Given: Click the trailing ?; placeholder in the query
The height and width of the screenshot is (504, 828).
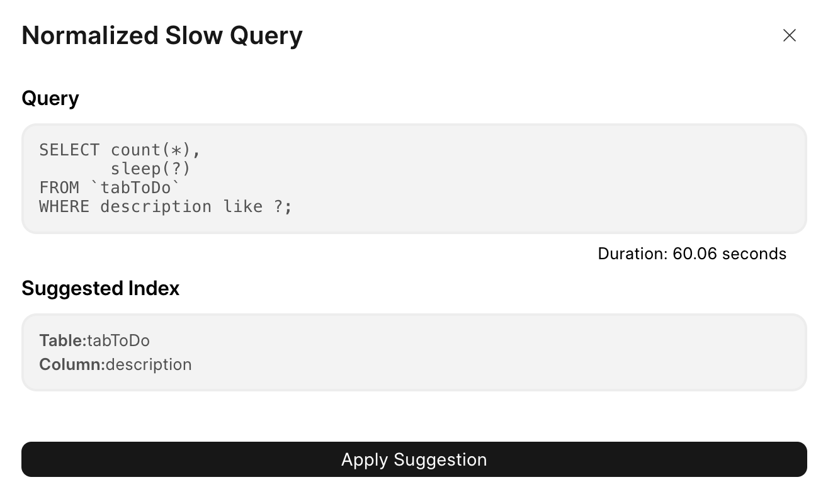Looking at the screenshot, I should (283, 207).
